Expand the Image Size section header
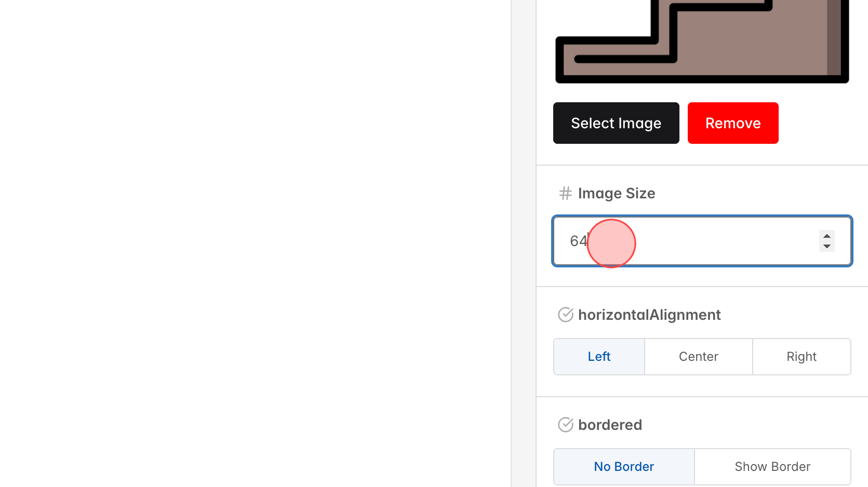 tap(616, 193)
